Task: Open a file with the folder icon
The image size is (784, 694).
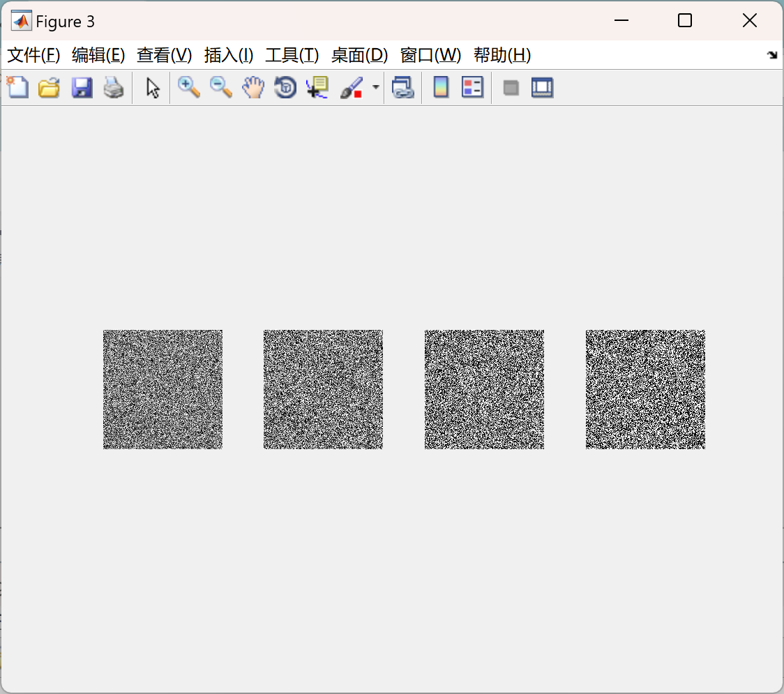Action: click(49, 87)
